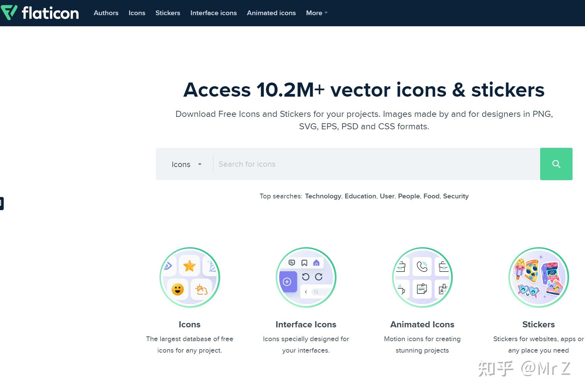
Task: Open the Interface Icons illustration circle
Action: (x=305, y=277)
